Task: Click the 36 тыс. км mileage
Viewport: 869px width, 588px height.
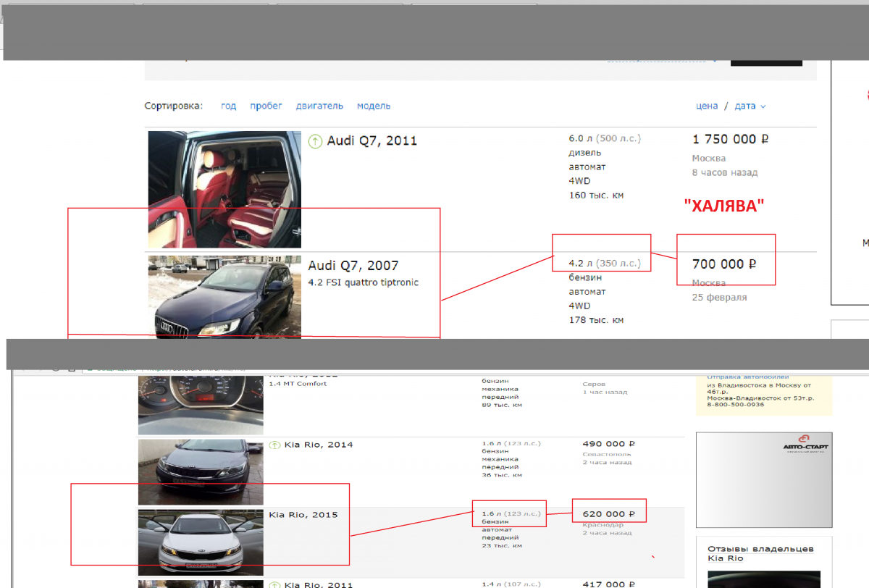Action: click(x=502, y=475)
